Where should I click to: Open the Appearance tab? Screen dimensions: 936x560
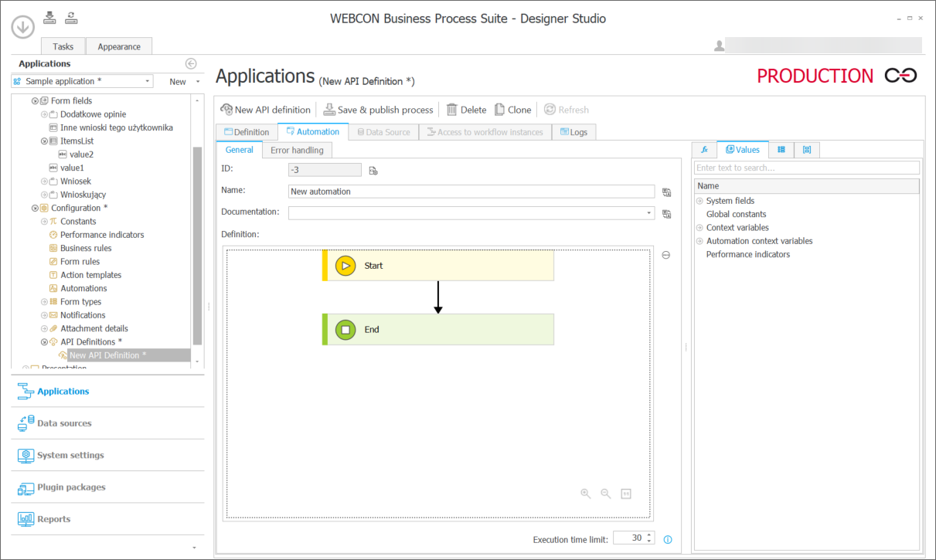[119, 46]
